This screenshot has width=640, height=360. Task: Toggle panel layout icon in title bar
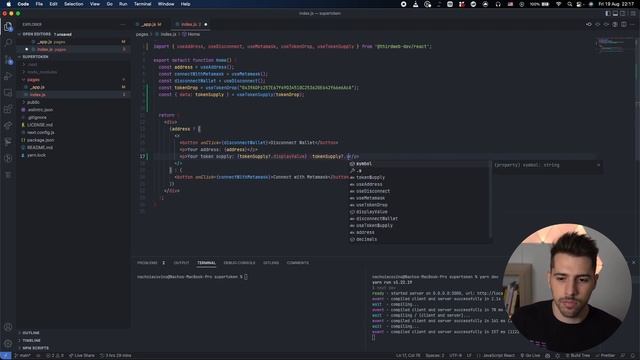(x=615, y=13)
